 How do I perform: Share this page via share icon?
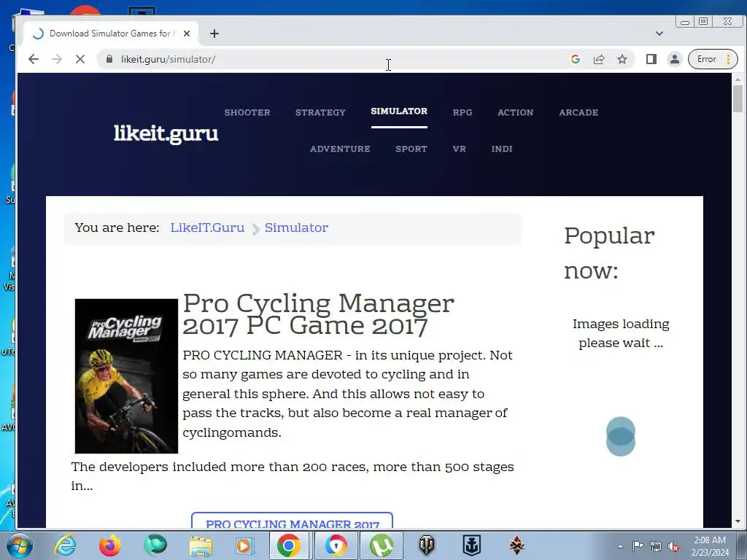599,59
